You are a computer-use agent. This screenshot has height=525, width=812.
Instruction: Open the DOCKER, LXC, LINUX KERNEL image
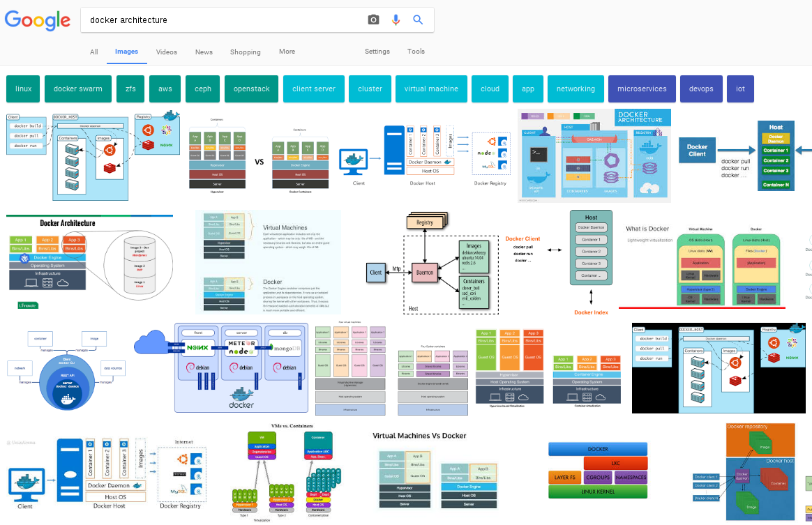[598, 470]
